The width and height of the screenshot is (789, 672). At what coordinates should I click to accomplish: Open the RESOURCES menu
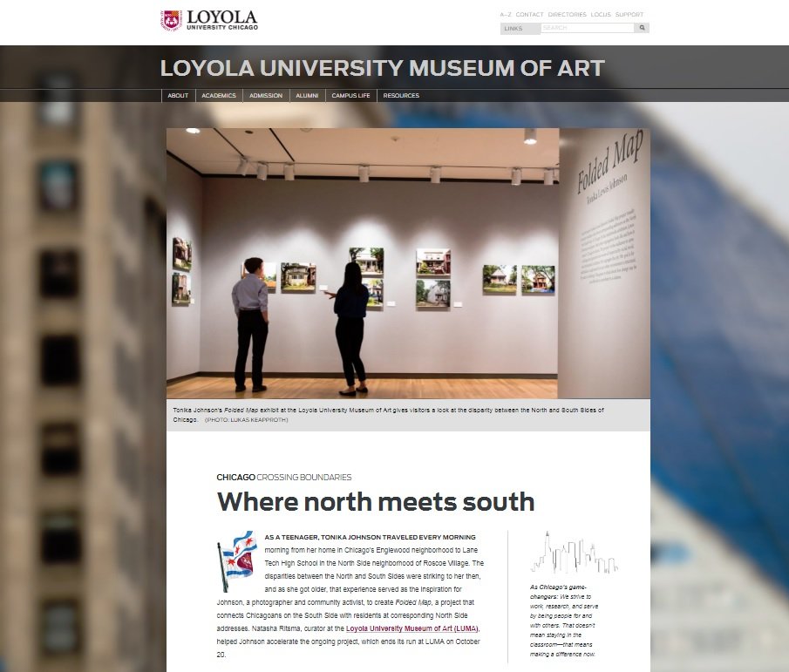(x=401, y=96)
